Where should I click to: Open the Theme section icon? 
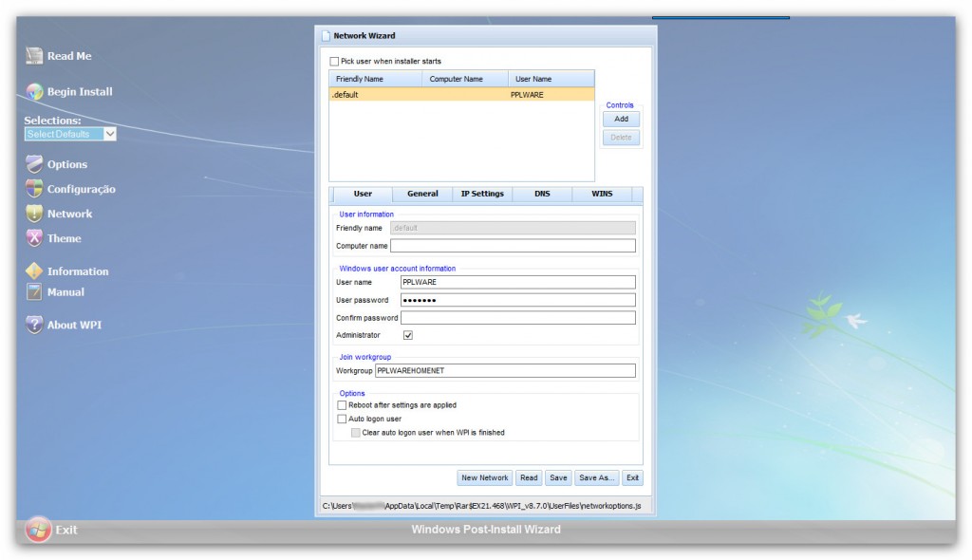pos(33,238)
